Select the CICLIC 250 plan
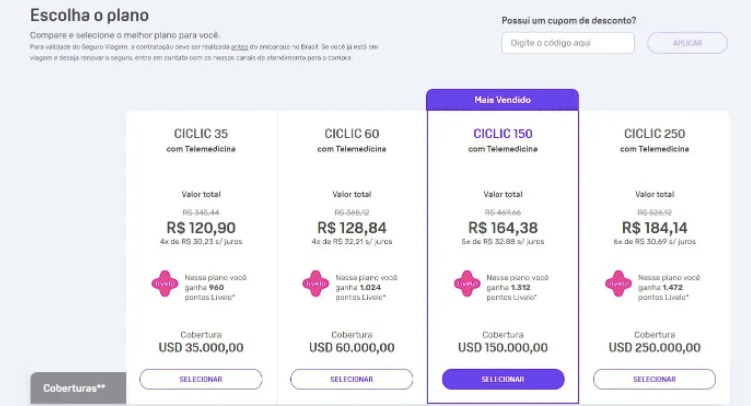This screenshot has height=406, width=751. point(654,379)
